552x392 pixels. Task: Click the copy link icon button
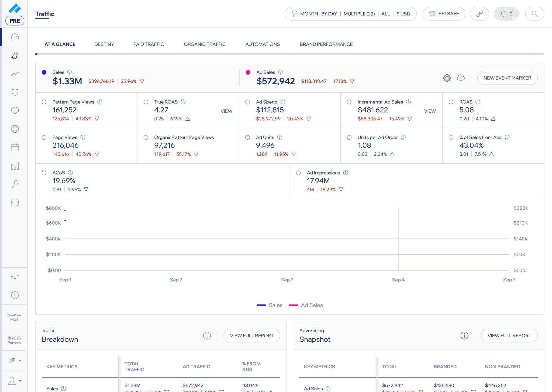(479, 14)
